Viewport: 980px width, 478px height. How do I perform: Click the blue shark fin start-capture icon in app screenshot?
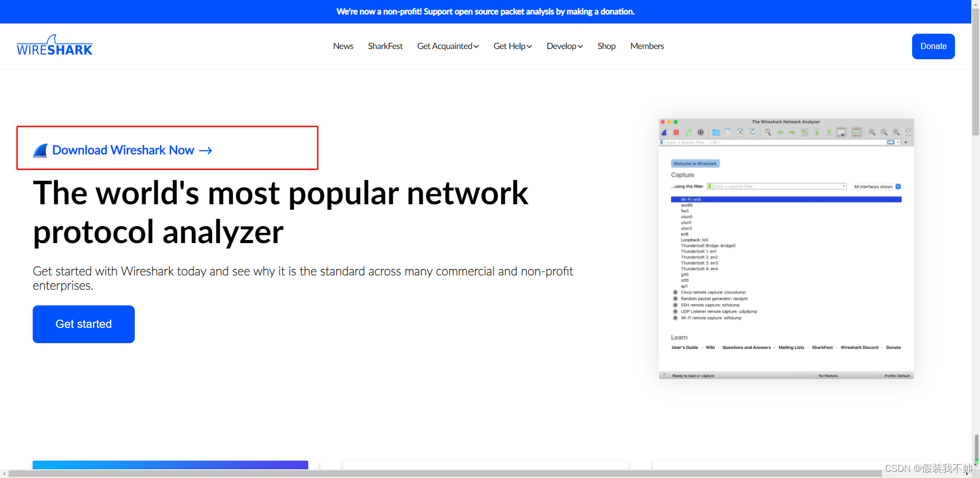point(664,132)
